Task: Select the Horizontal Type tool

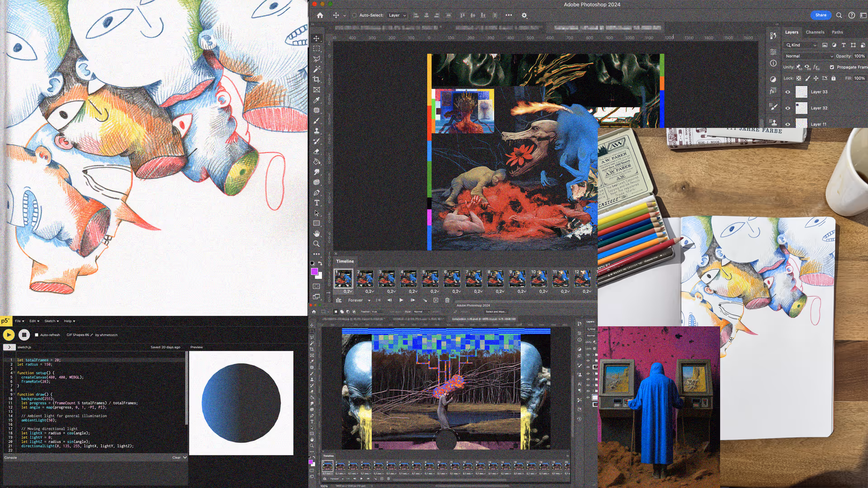Action: [x=316, y=203]
